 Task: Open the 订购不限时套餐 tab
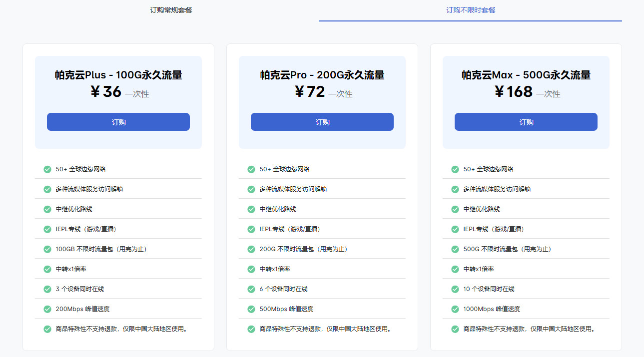tap(470, 9)
